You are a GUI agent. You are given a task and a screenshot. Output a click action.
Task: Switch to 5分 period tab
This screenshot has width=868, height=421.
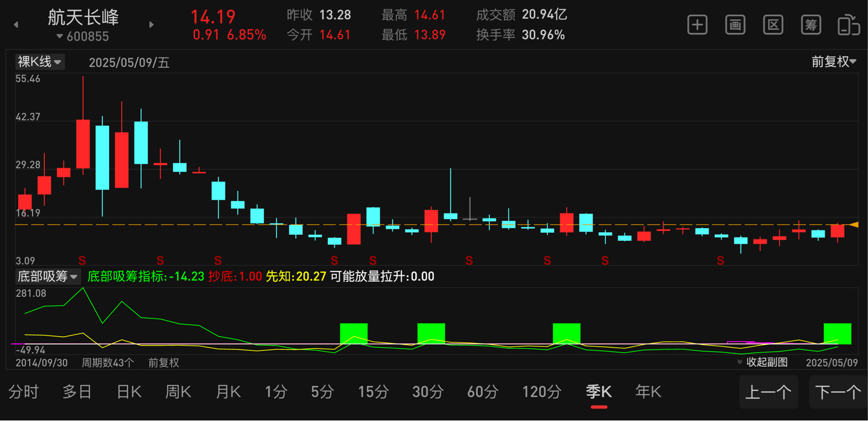323,392
